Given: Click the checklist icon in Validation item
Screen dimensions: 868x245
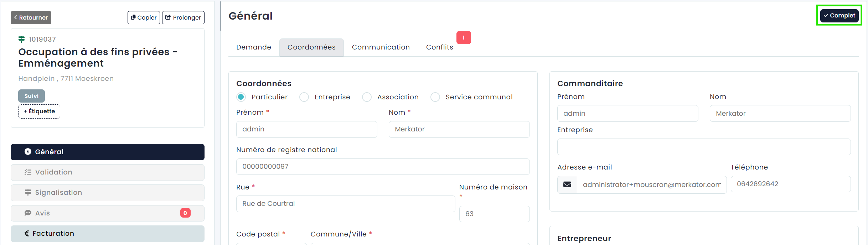Looking at the screenshot, I should coord(28,172).
